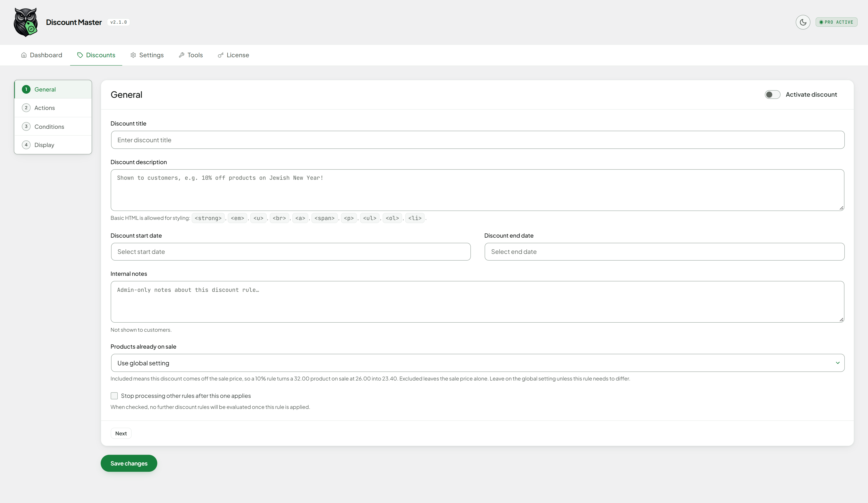Click the Tools wrench icon

tap(182, 55)
